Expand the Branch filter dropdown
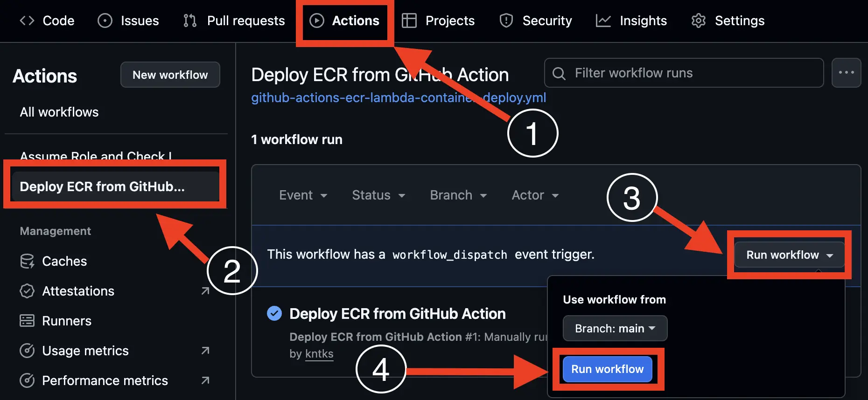868x400 pixels. pos(458,195)
